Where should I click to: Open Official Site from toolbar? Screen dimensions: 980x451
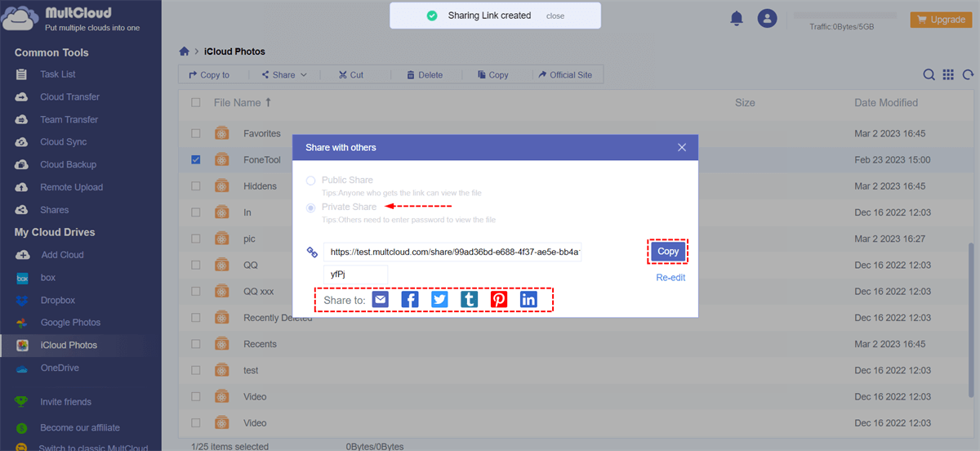(x=564, y=74)
